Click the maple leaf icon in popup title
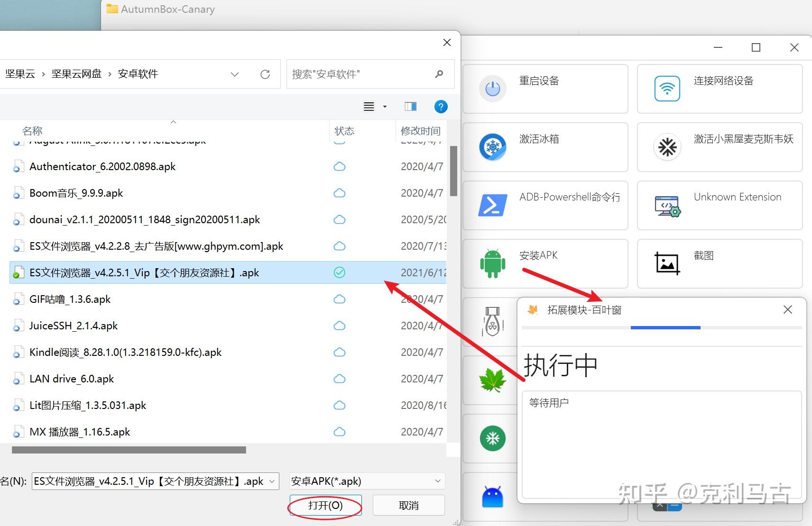Screen dimensions: 812x526 coord(533,310)
